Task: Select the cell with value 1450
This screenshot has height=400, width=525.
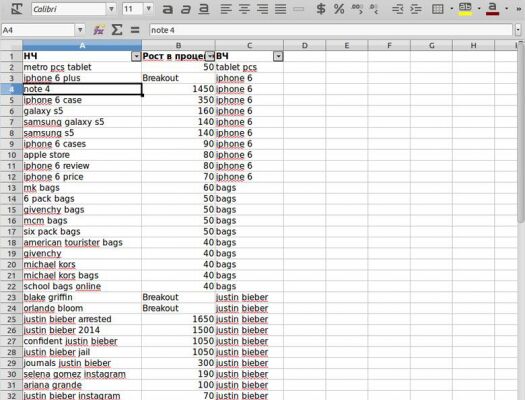Action: click(x=178, y=89)
